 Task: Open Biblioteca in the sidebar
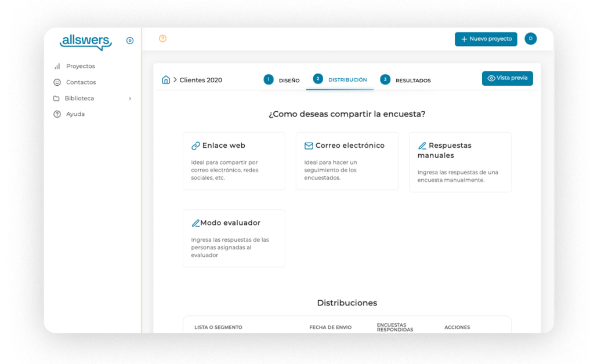(79, 99)
